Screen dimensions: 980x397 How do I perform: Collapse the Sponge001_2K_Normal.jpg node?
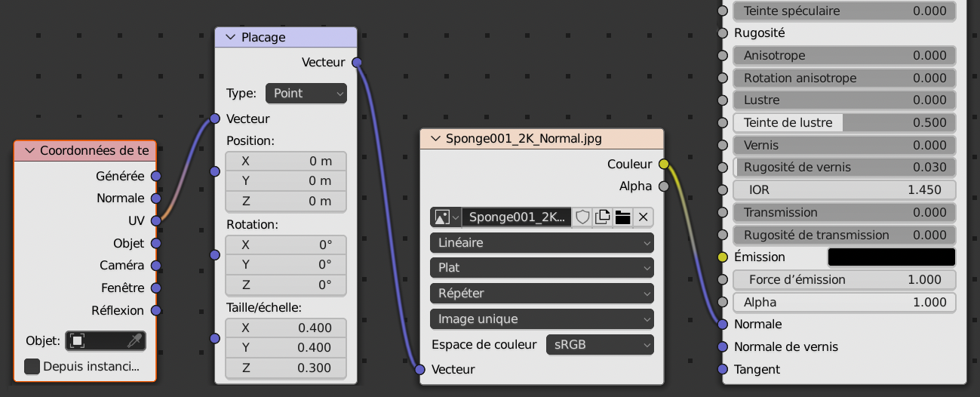click(435, 139)
